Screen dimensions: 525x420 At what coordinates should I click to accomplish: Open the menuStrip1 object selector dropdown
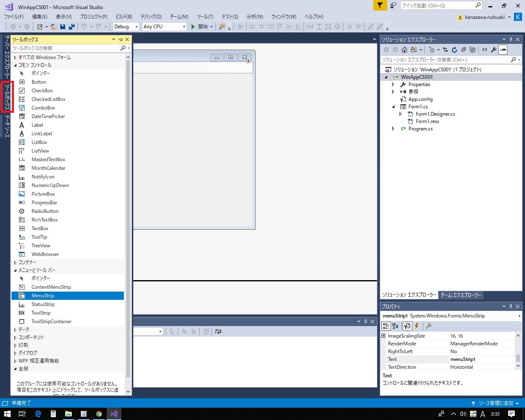pos(519,316)
